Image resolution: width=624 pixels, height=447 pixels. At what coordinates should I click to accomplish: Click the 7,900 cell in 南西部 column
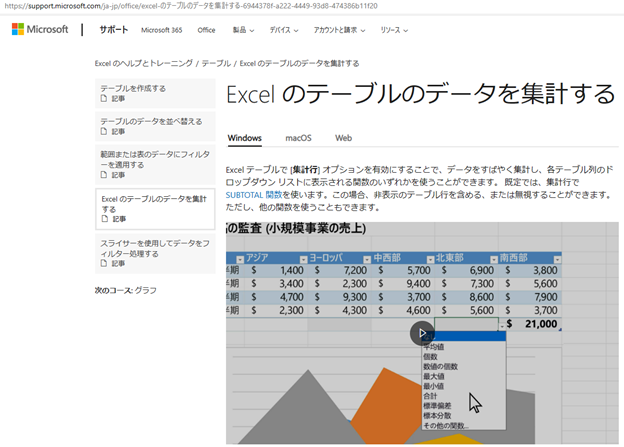tap(530, 297)
